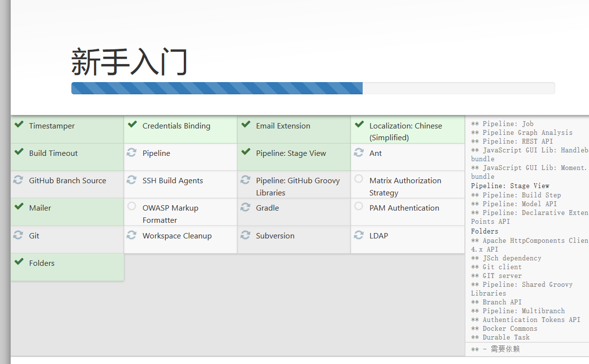
Task: Click the refresh icon beside SSH Build Agents
Action: point(131,180)
